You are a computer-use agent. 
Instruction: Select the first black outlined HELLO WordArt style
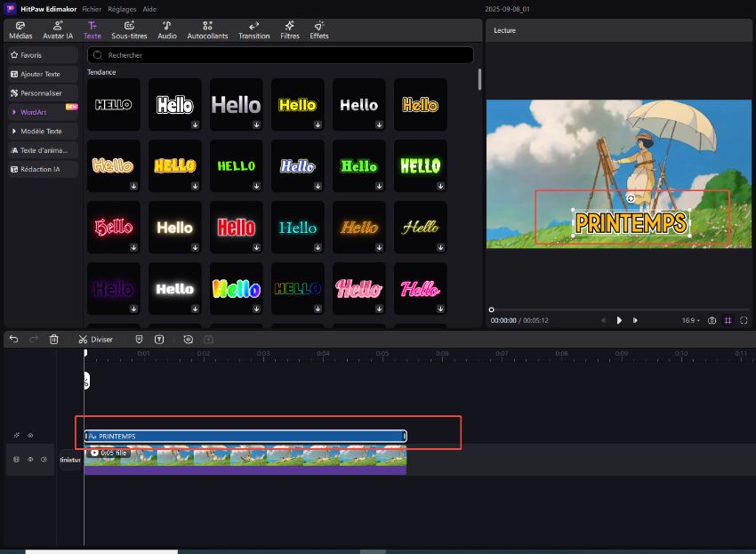point(113,105)
